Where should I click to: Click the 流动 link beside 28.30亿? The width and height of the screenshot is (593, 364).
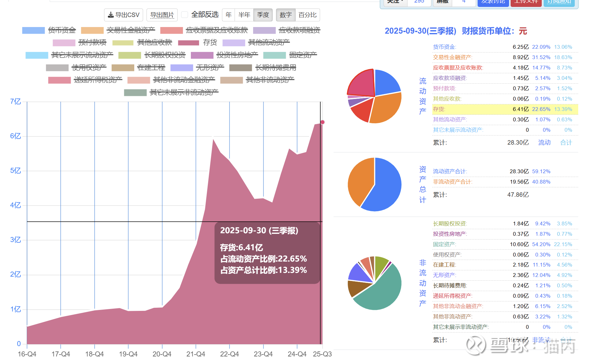click(x=544, y=143)
